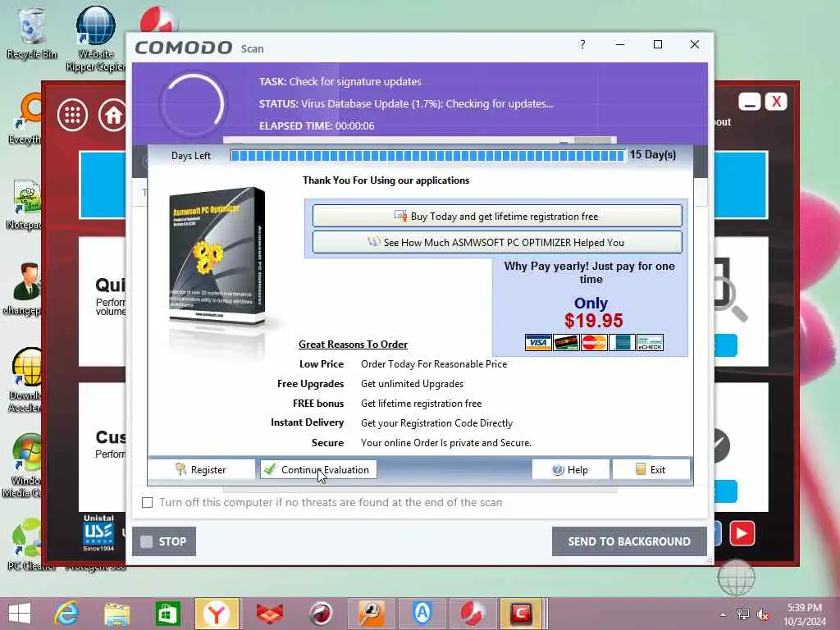Show hidden system tray icons
The height and width of the screenshot is (630, 840).
coord(724,614)
